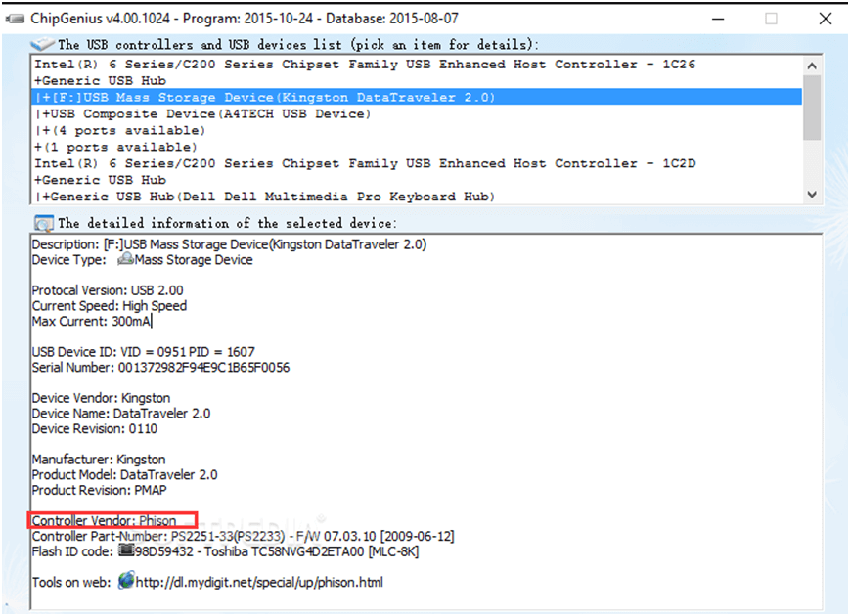Click the detailed information magnifier icon
This screenshot has width=850, height=616.
point(43,223)
